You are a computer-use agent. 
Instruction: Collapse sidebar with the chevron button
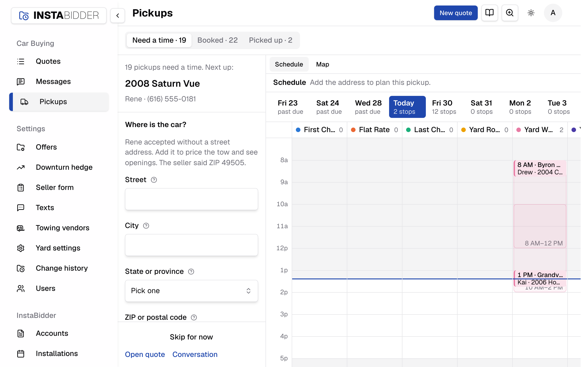click(118, 16)
